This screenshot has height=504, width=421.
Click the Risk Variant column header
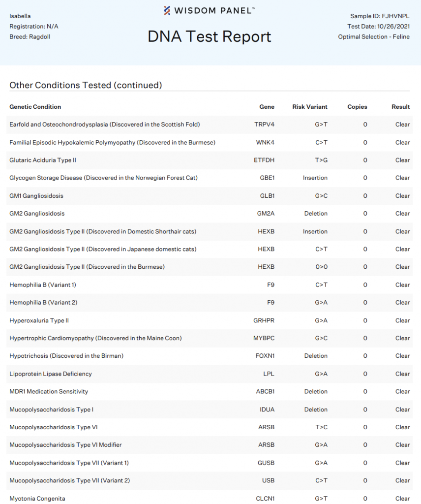coord(309,107)
